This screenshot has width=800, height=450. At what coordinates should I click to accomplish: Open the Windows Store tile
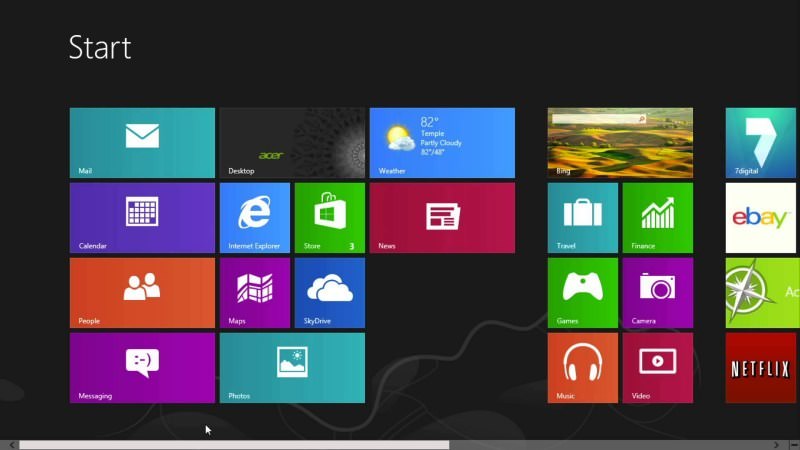tap(329, 218)
